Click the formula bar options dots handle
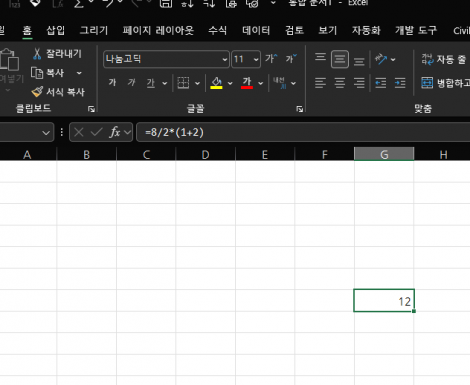 [62, 132]
